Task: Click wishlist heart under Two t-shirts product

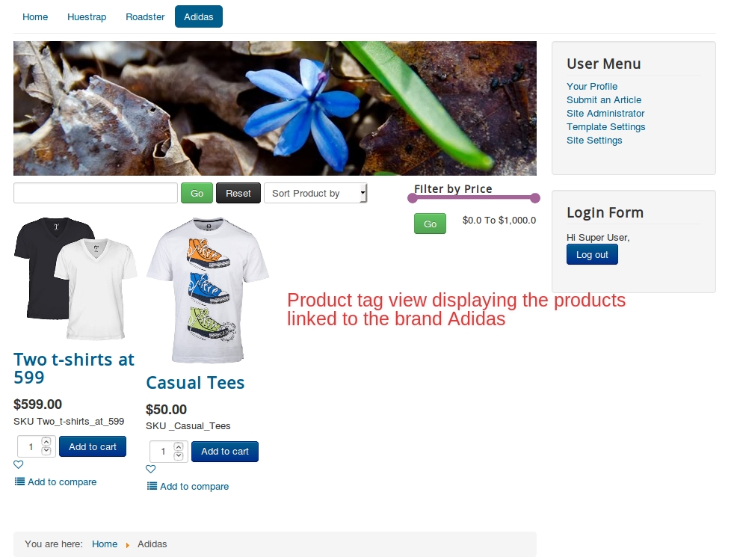Action: (x=18, y=464)
